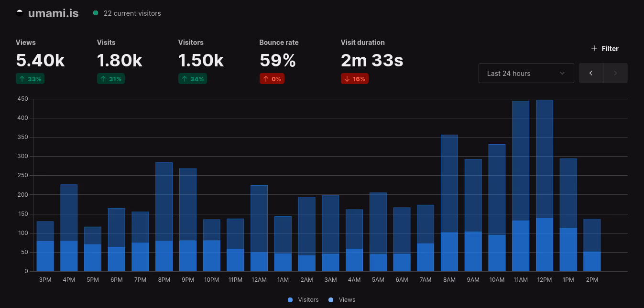
Task: Click the disabled next period chevron
Action: pyautogui.click(x=615, y=73)
